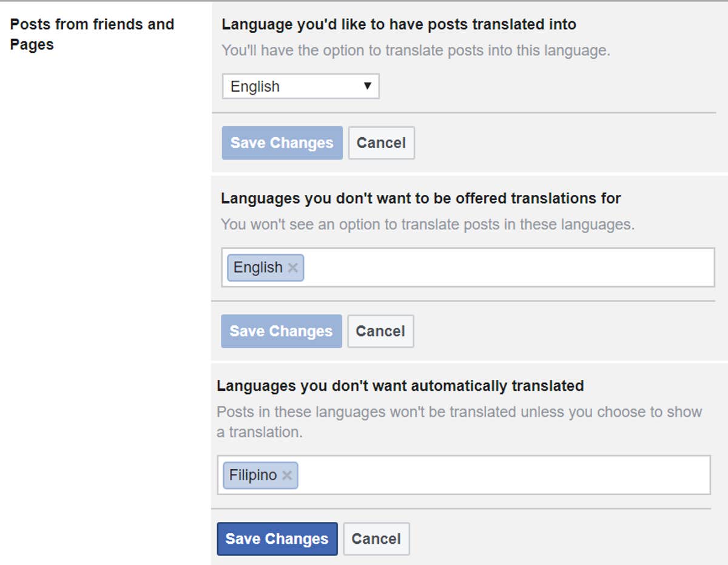Remove the English language token
Image resolution: width=728 pixels, height=565 pixels.
(x=294, y=267)
